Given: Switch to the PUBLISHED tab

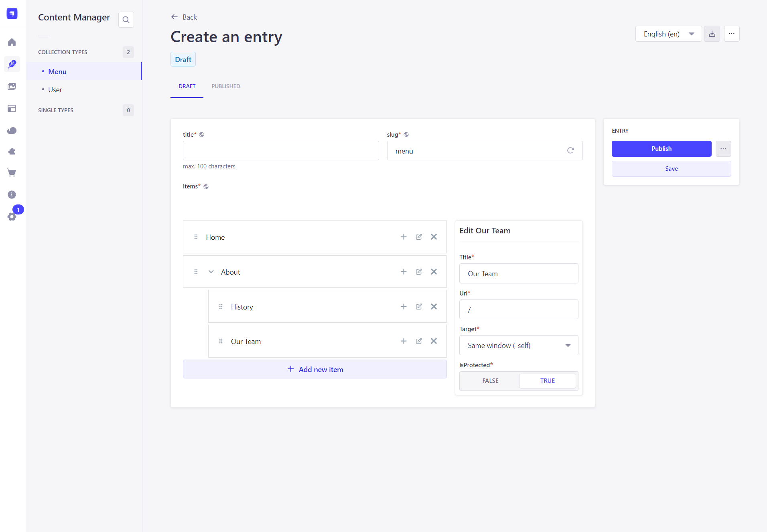Looking at the screenshot, I should pyautogui.click(x=226, y=86).
